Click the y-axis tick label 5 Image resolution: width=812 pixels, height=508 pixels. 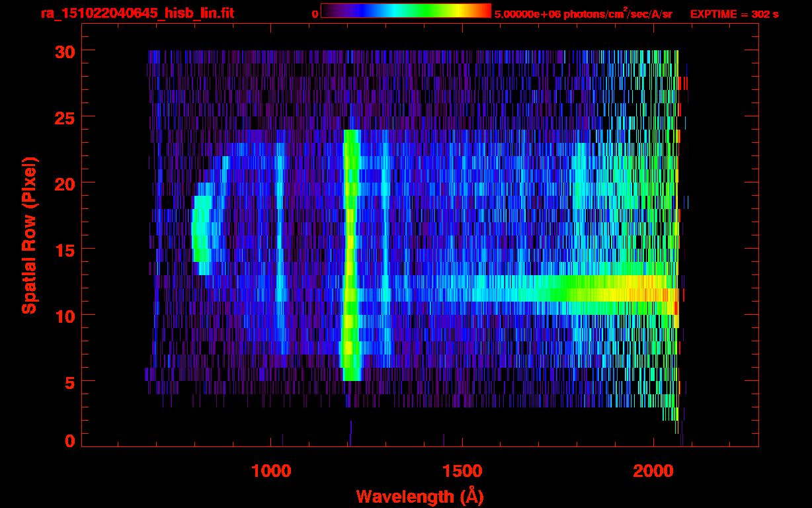68,382
